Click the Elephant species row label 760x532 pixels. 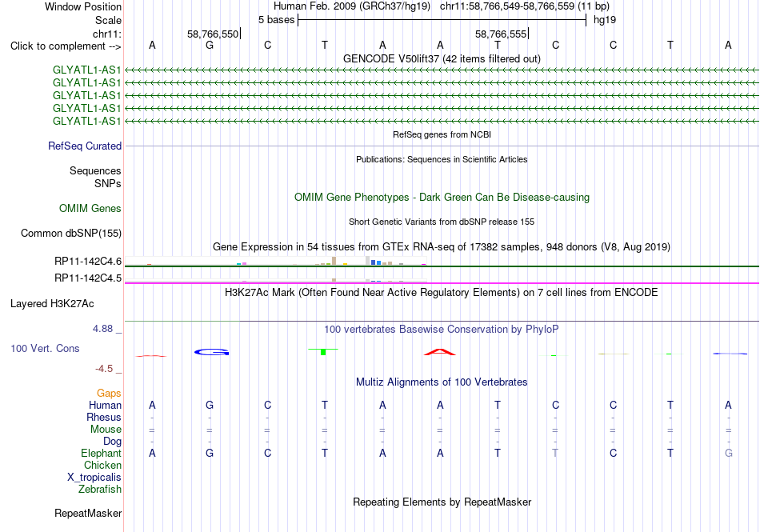tap(101, 454)
